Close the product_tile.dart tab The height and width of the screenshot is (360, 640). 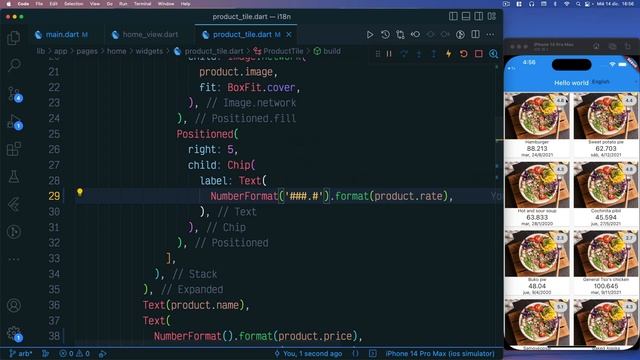pyautogui.click(x=289, y=35)
